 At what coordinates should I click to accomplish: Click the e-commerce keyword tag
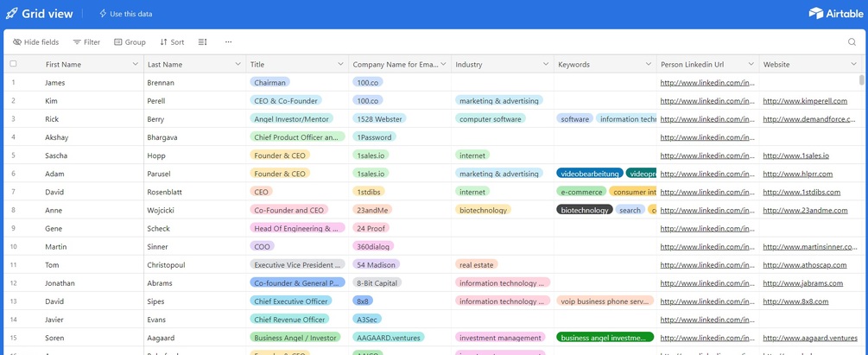coord(581,192)
